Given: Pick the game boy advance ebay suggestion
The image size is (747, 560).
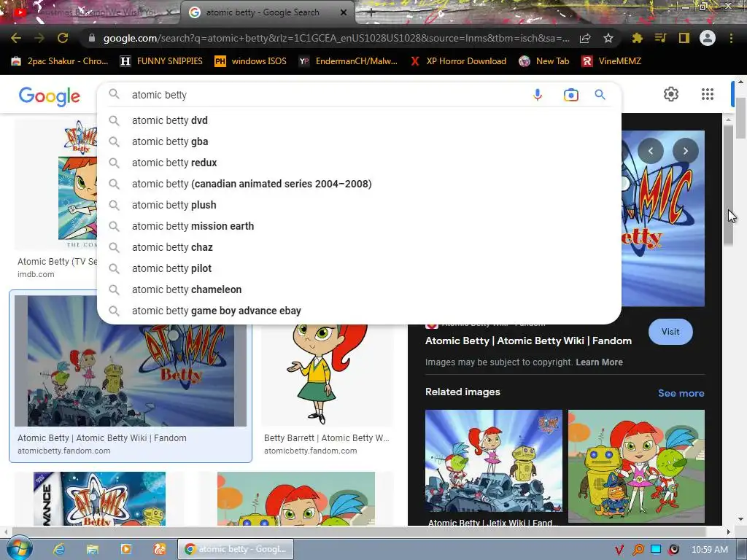Looking at the screenshot, I should pyautogui.click(x=359, y=311).
